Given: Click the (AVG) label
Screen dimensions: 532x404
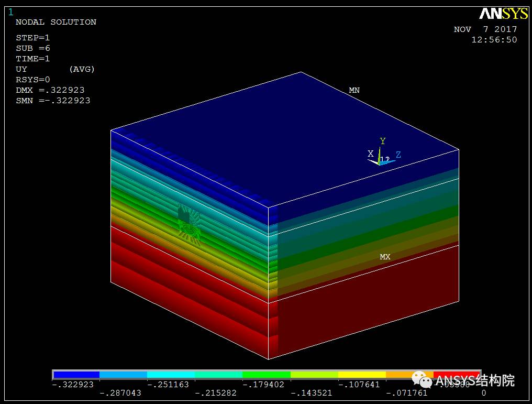Looking at the screenshot, I should click(82, 69).
